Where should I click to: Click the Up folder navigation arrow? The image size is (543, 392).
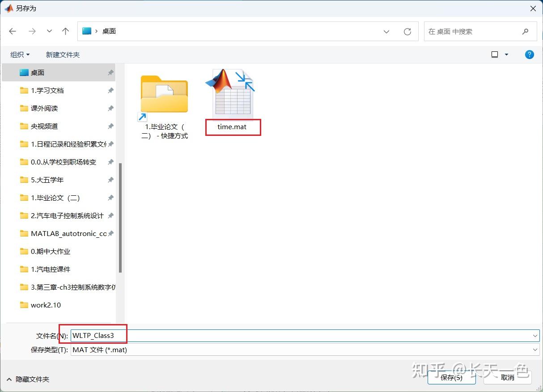[x=65, y=31]
